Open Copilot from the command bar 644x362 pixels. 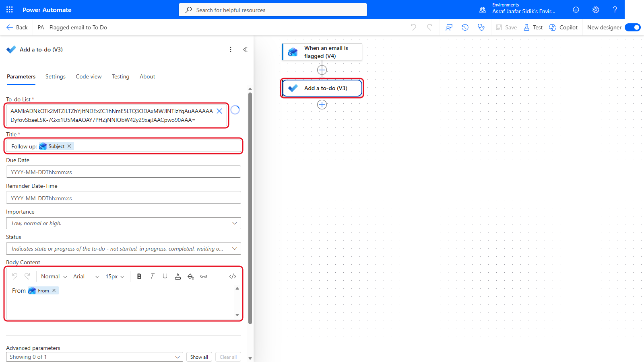coord(563,27)
